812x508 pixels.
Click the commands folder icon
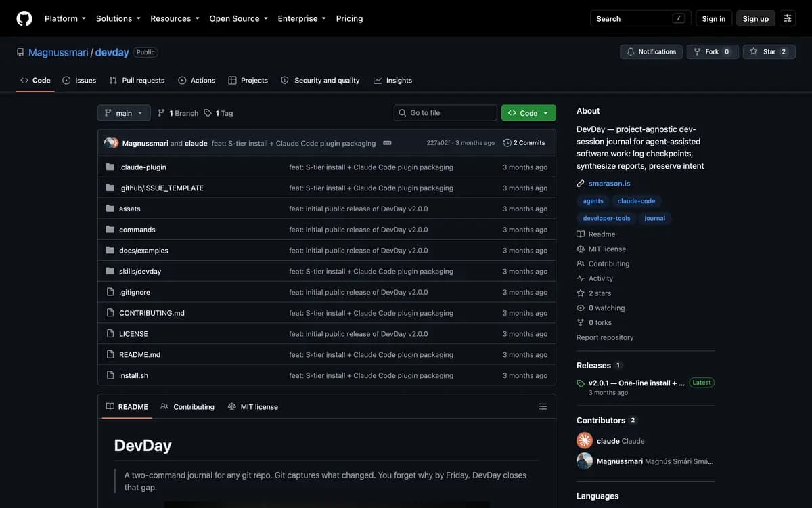click(110, 230)
